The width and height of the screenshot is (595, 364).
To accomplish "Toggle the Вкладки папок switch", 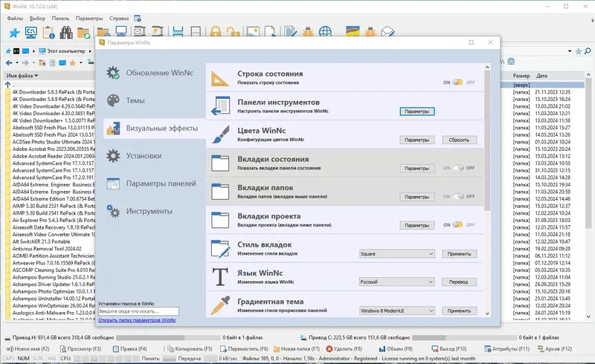I will pos(458,196).
